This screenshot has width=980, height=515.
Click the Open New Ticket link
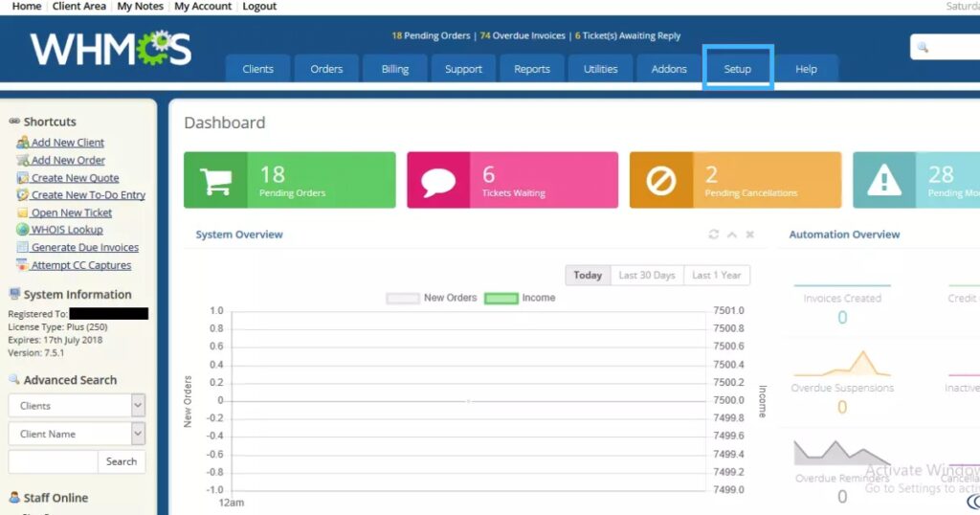pyautogui.click(x=71, y=213)
